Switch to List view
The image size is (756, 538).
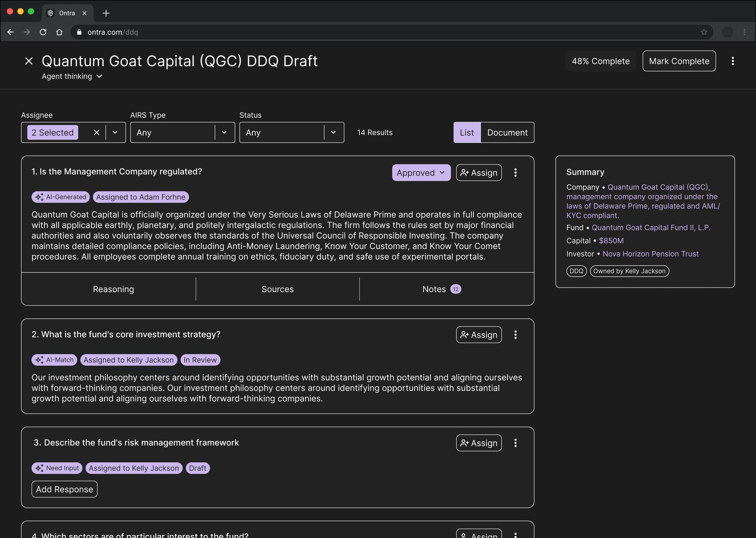467,132
